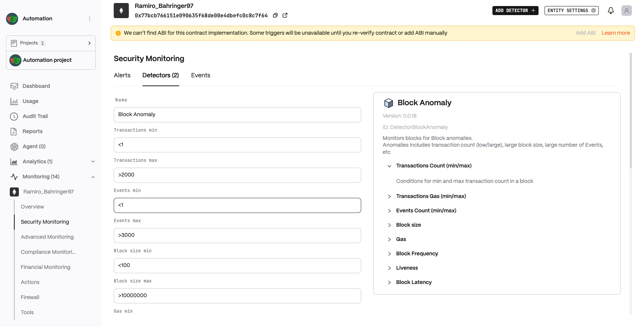Click the Add ABI link
Image resolution: width=644 pixels, height=327 pixels.
pyautogui.click(x=586, y=33)
